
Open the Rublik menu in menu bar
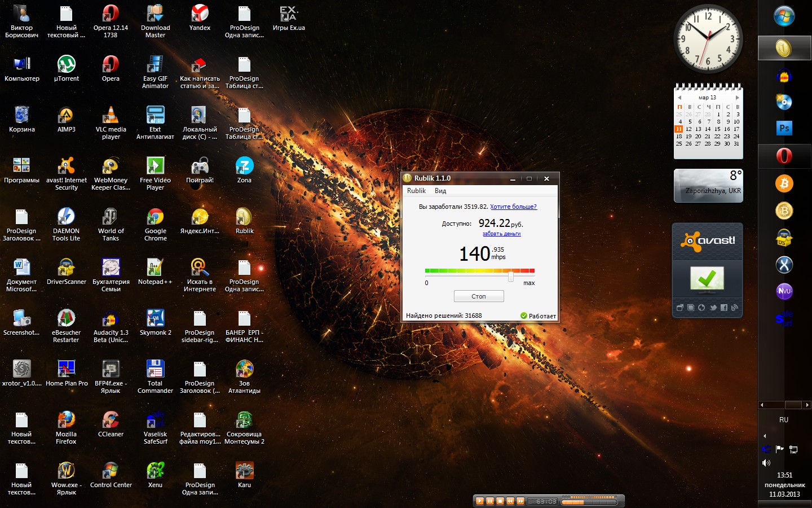tap(416, 191)
